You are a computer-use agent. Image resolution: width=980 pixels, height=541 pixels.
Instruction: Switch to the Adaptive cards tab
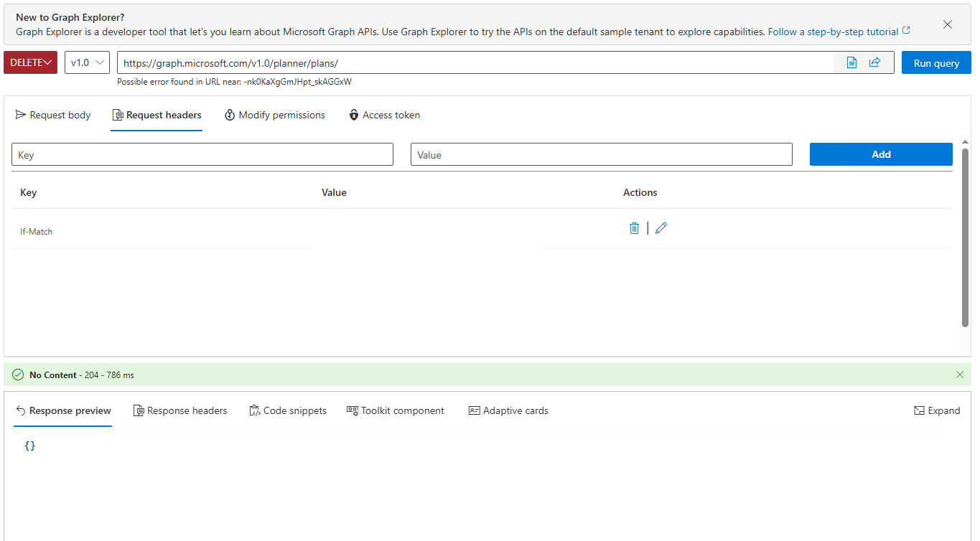(508, 411)
